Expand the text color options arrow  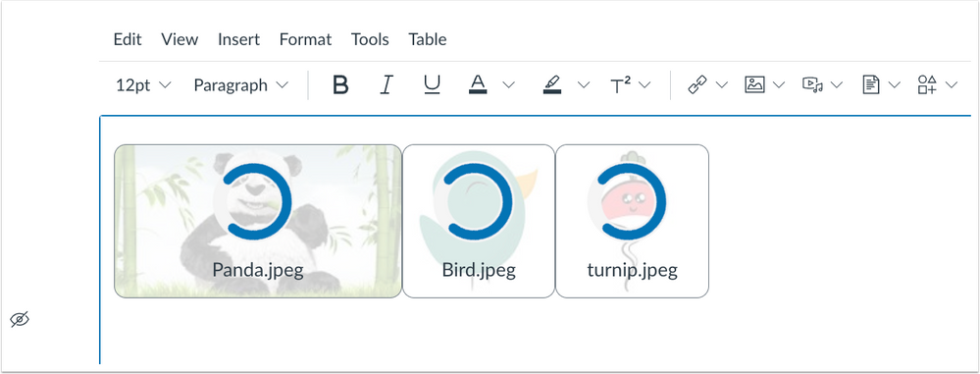tap(509, 85)
